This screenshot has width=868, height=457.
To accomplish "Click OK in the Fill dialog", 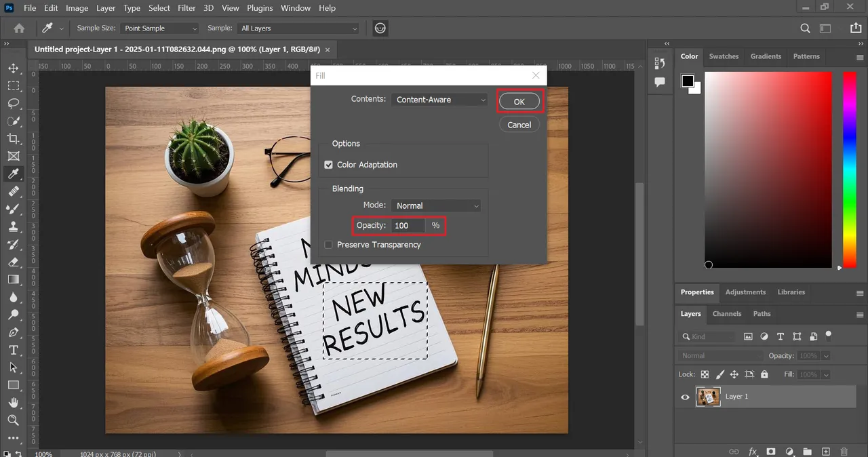I will (x=519, y=102).
